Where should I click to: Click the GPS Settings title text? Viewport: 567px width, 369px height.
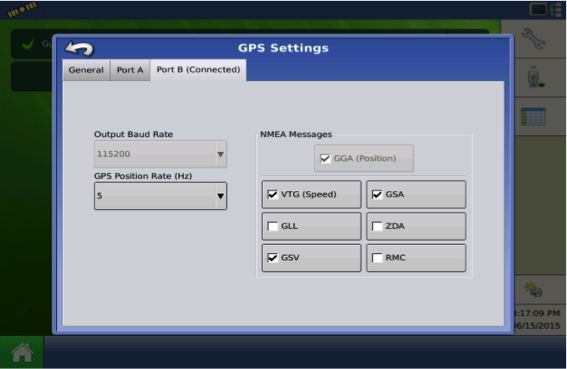click(283, 48)
